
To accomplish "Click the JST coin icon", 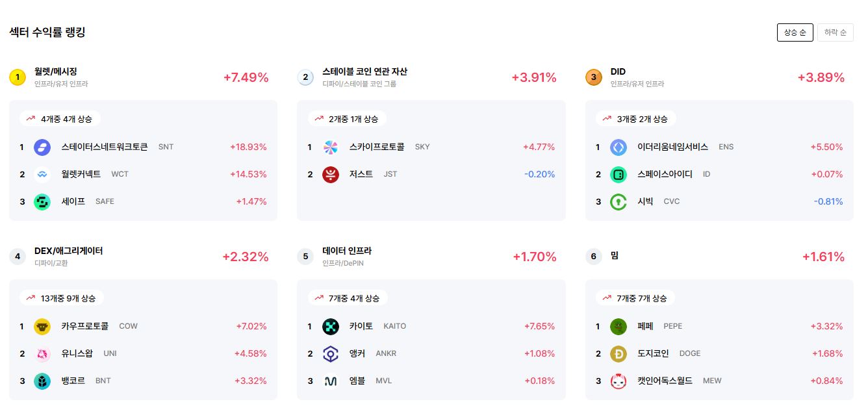I will point(331,174).
